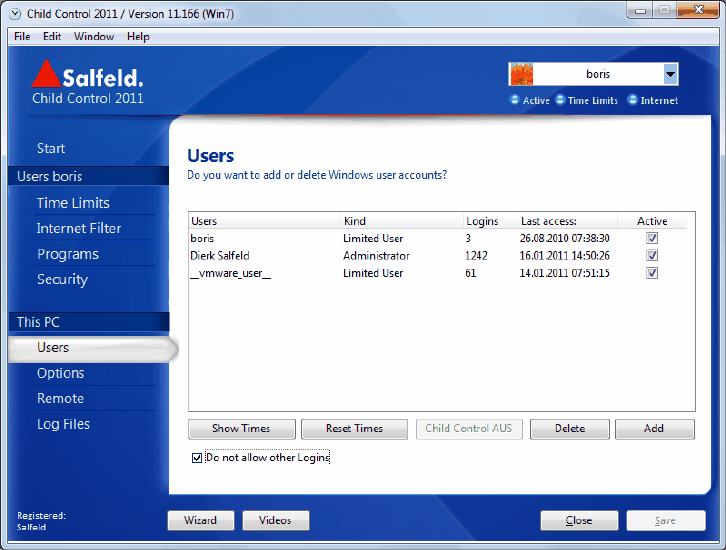
Task: Open Internet Filter section
Action: [x=79, y=228]
